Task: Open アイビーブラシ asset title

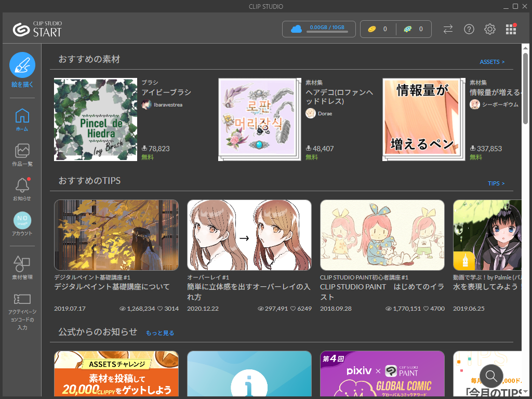Action: tap(166, 92)
